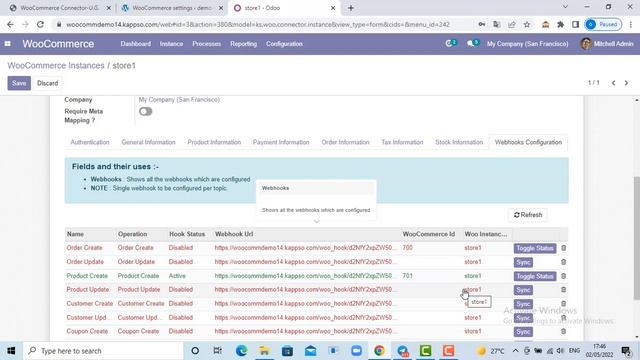The height and width of the screenshot is (360, 640).
Task: Switch to Stock Information tab
Action: [459, 142]
